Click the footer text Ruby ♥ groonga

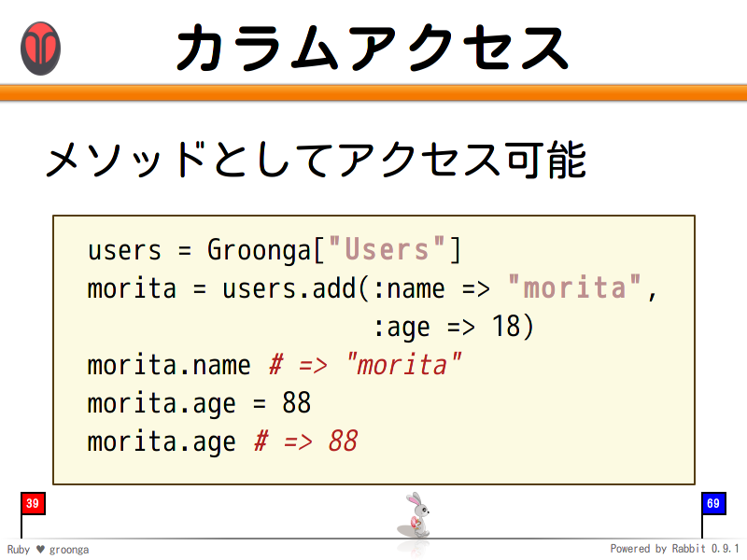point(49,550)
